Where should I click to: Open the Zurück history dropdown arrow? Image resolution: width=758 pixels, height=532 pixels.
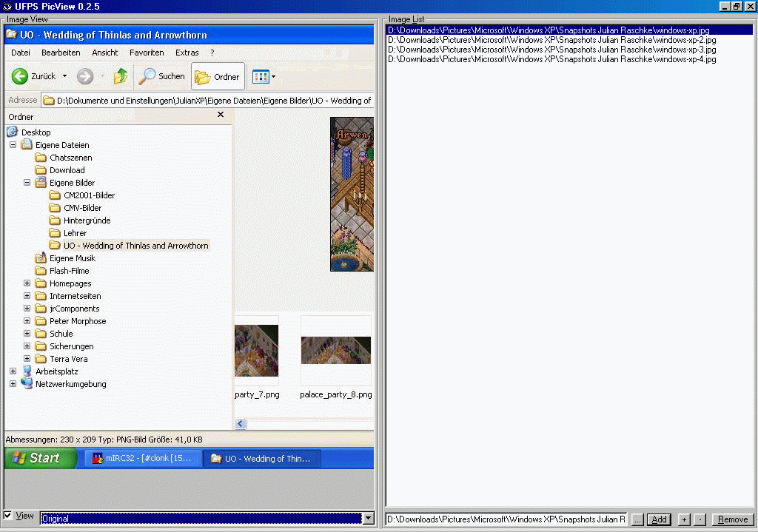coord(64,76)
